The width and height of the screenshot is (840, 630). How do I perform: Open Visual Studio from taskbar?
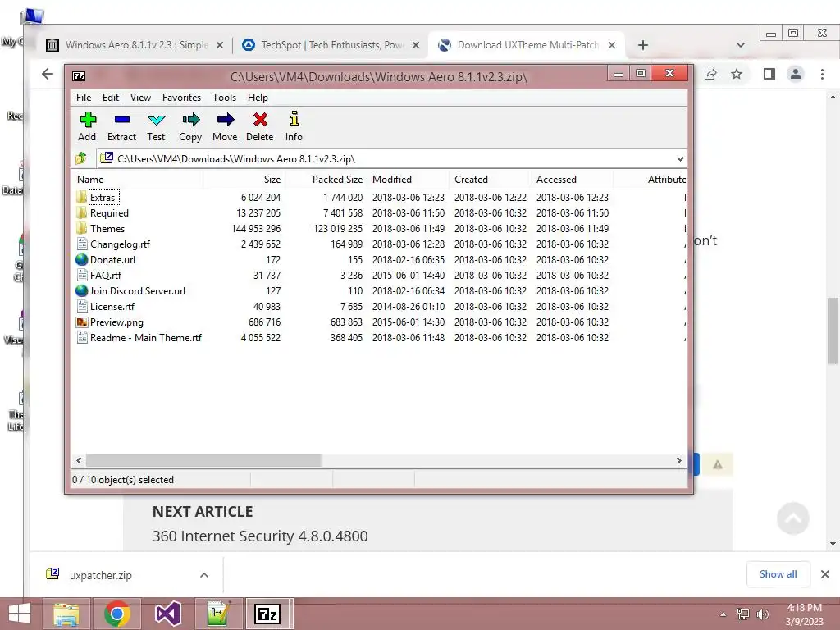click(x=167, y=614)
